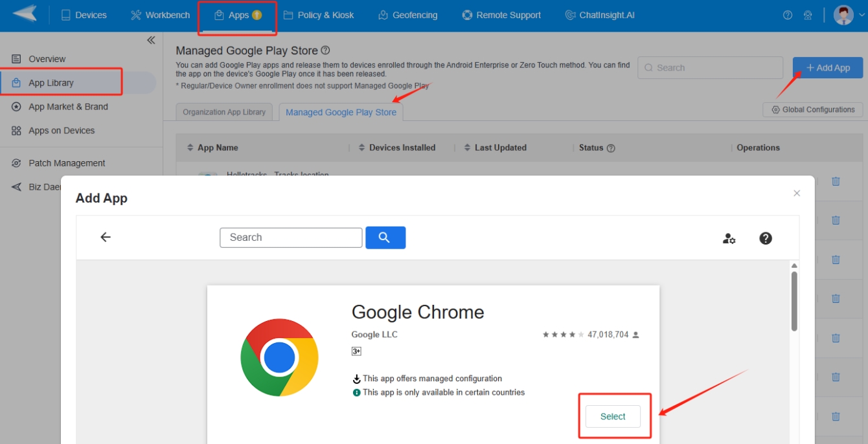The image size is (868, 444).
Task: Click the Select button for Google Chrome
Action: (613, 416)
